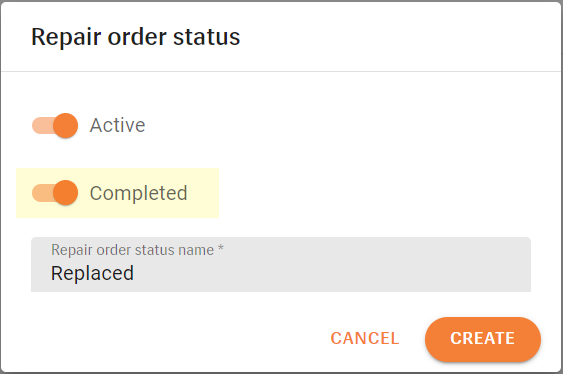
Task: Focus the Repair order status name field
Action: tap(281, 265)
